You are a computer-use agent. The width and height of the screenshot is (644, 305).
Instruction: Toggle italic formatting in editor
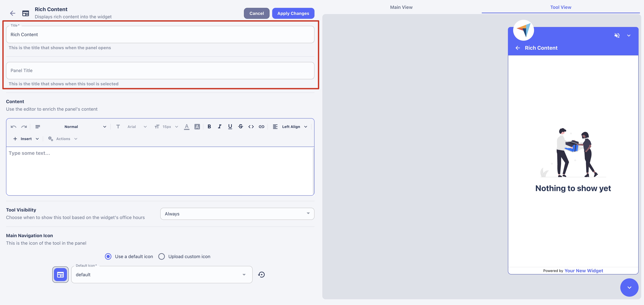point(220,127)
